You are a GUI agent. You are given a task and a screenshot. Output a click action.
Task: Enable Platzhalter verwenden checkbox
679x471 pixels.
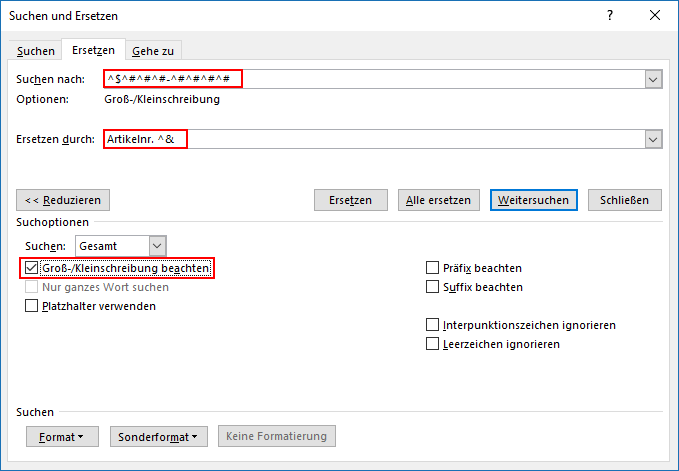[x=31, y=306]
